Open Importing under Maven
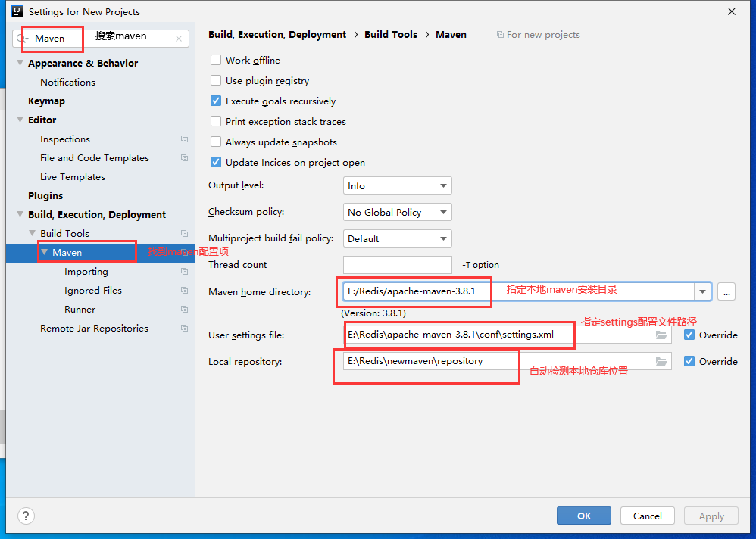Viewport: 756px width, 539px height. click(86, 272)
